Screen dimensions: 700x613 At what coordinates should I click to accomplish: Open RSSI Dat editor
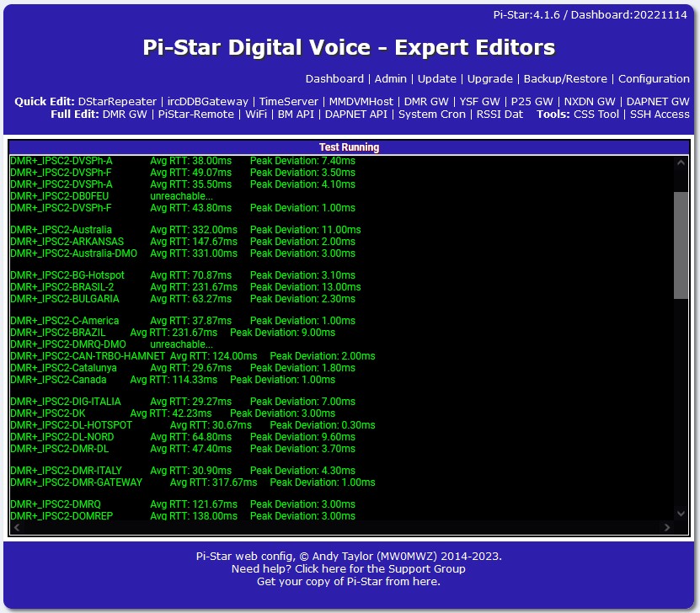coord(500,115)
